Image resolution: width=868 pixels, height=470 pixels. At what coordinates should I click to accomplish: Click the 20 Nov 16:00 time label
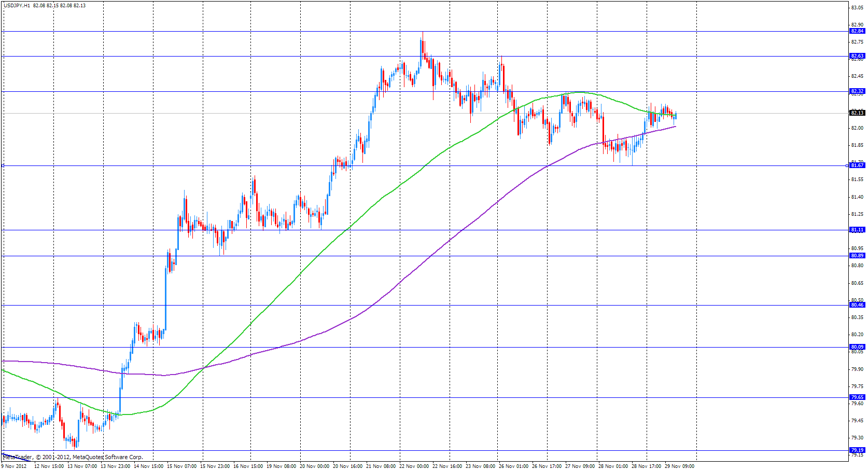[x=348, y=466]
